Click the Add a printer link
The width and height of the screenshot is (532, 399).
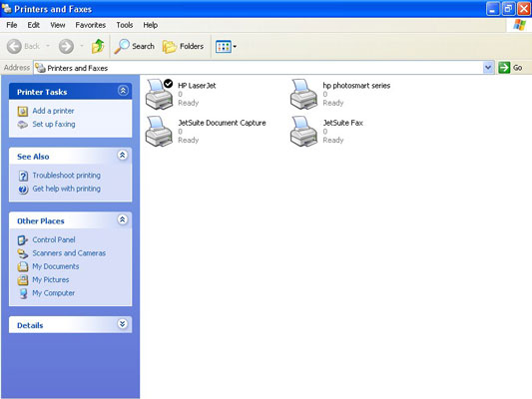53,111
